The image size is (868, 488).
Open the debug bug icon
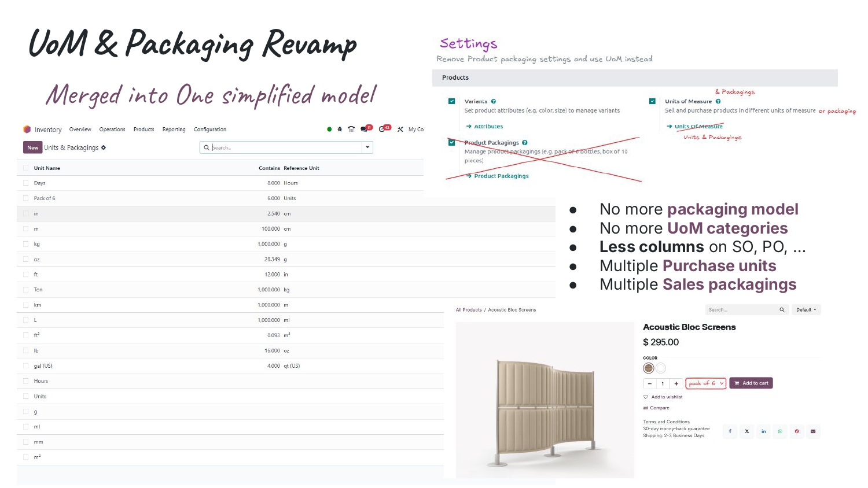tap(340, 129)
